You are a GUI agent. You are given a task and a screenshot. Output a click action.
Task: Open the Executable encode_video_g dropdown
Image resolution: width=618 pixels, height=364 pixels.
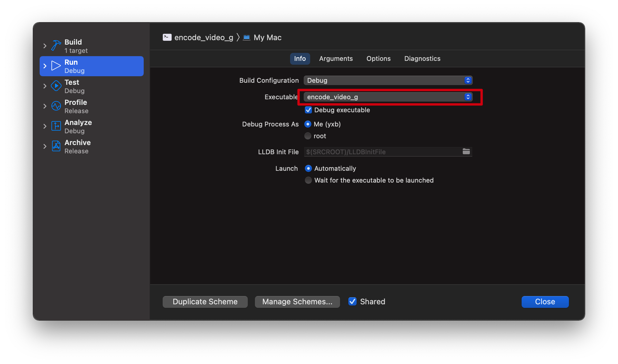(388, 97)
